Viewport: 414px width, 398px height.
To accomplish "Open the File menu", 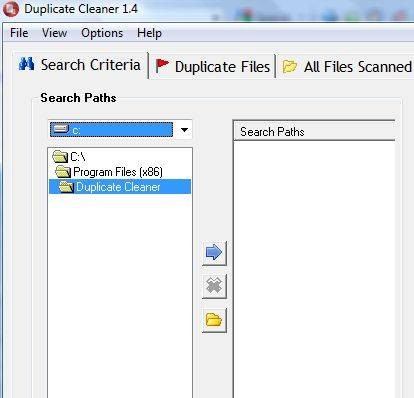I will [x=19, y=33].
